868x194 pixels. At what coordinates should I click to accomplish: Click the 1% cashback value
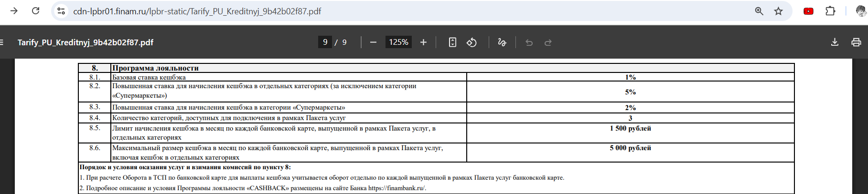tap(630, 77)
